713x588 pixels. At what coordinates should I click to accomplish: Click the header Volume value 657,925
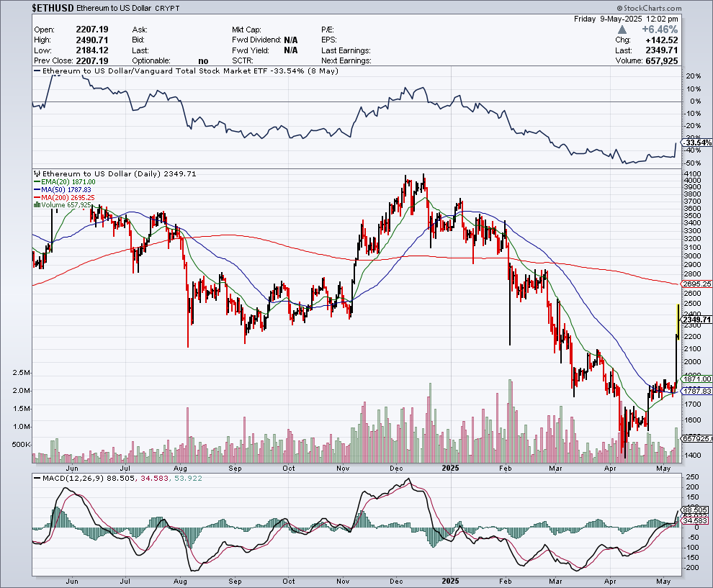662,61
